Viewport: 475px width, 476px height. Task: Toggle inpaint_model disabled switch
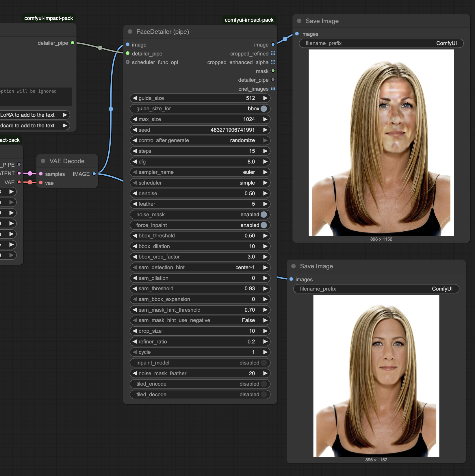(264, 363)
